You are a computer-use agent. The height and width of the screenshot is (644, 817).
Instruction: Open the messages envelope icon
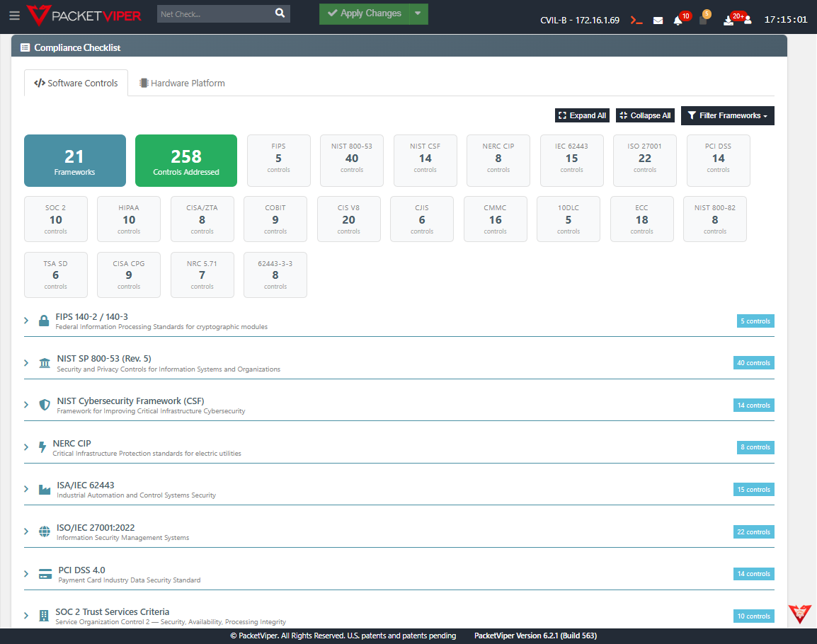(x=658, y=20)
